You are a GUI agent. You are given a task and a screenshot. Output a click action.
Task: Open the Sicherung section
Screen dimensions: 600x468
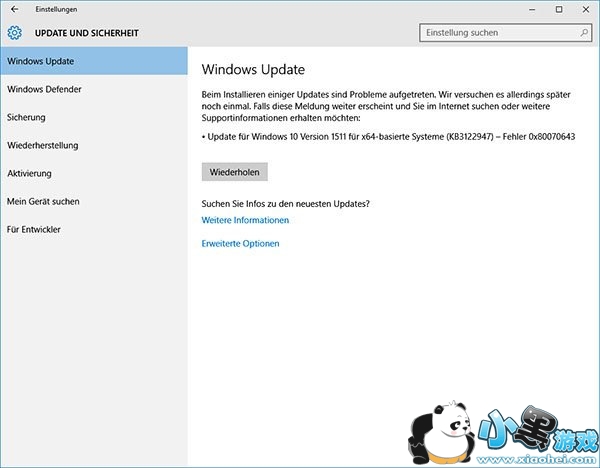94,117
